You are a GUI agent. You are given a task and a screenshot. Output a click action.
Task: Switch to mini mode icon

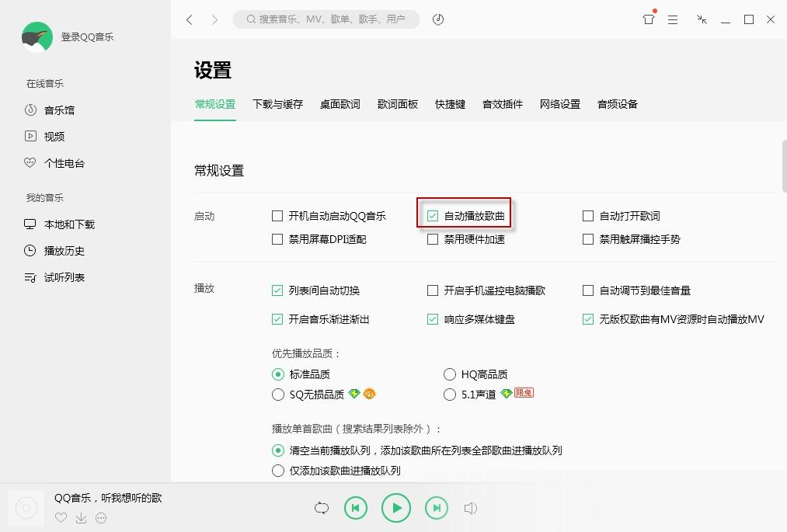[x=702, y=19]
